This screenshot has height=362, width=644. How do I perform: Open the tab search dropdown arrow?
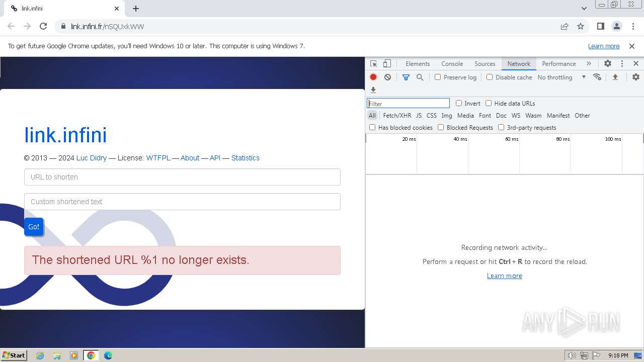click(584, 9)
